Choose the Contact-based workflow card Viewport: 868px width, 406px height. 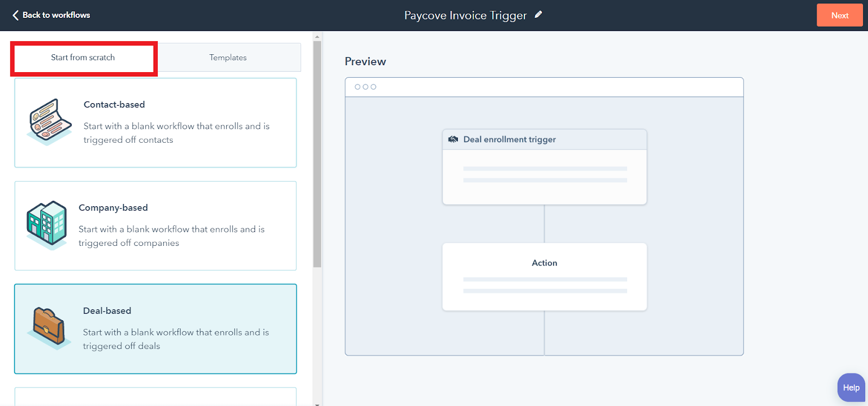click(156, 123)
